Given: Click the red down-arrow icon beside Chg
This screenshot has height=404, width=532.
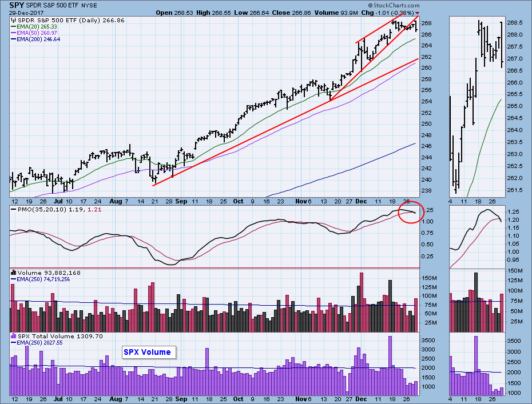Looking at the screenshot, I should (418, 13).
